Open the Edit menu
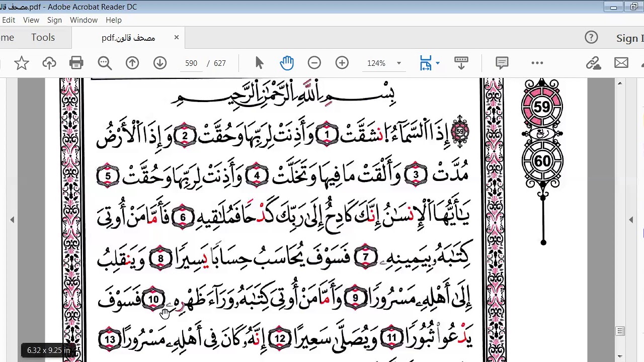 click(8, 20)
